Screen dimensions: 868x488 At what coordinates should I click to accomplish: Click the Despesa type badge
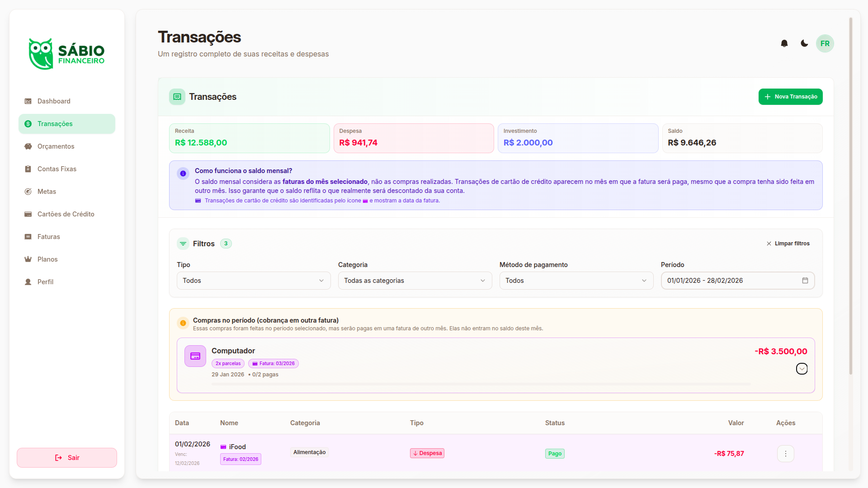[x=427, y=453]
